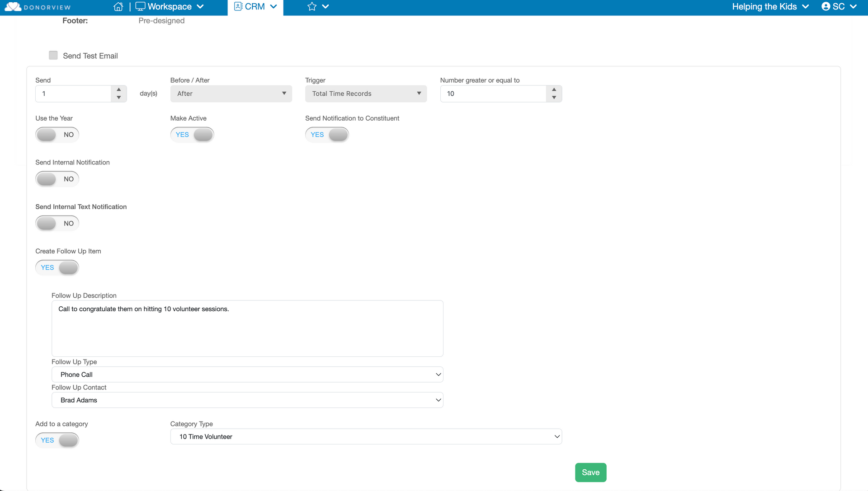Decrease the Send days value
Image resolution: width=868 pixels, height=491 pixels.
click(x=119, y=98)
